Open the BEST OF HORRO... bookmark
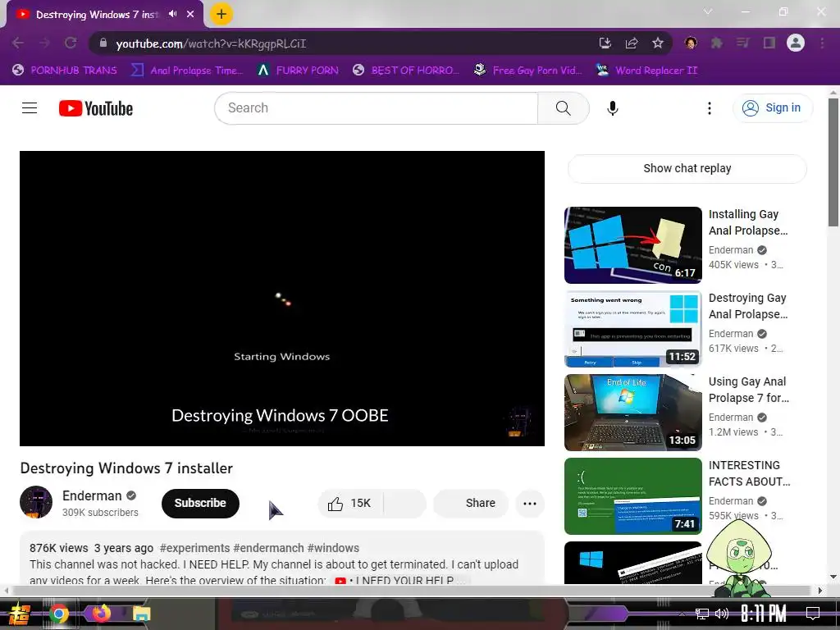Screen dimensions: 840x630 tap(406, 71)
